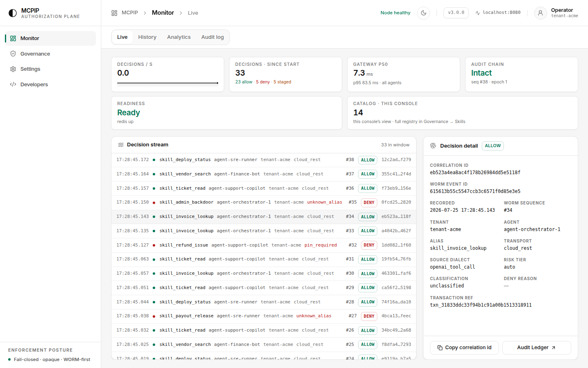
Task: Open Settings in the sidebar
Action: [x=51, y=69]
